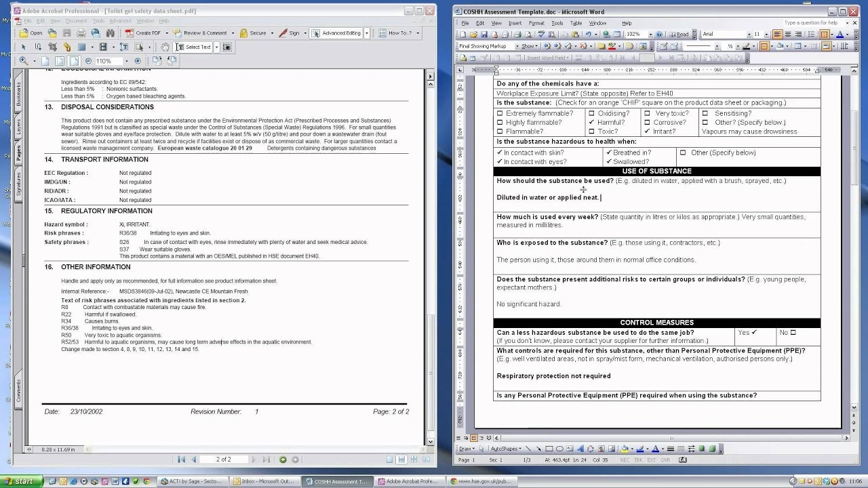Click the zoom in plus button
The width and height of the screenshot is (868, 488).
coord(138,60)
